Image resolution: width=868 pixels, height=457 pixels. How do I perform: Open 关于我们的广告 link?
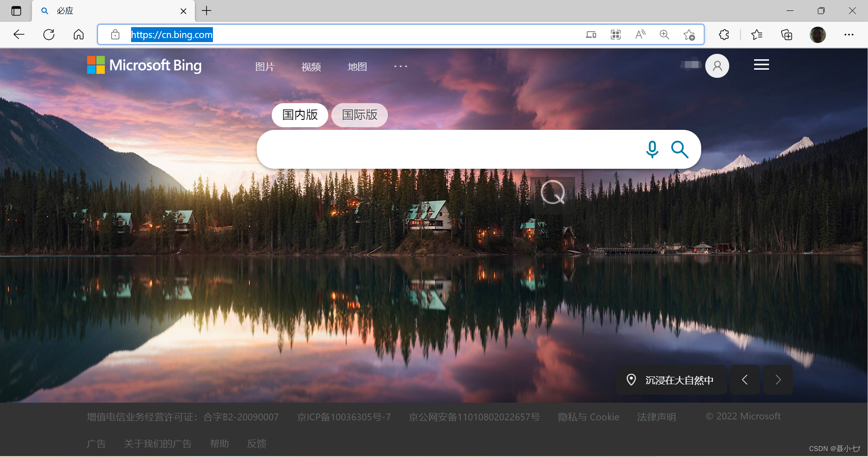pos(158,443)
